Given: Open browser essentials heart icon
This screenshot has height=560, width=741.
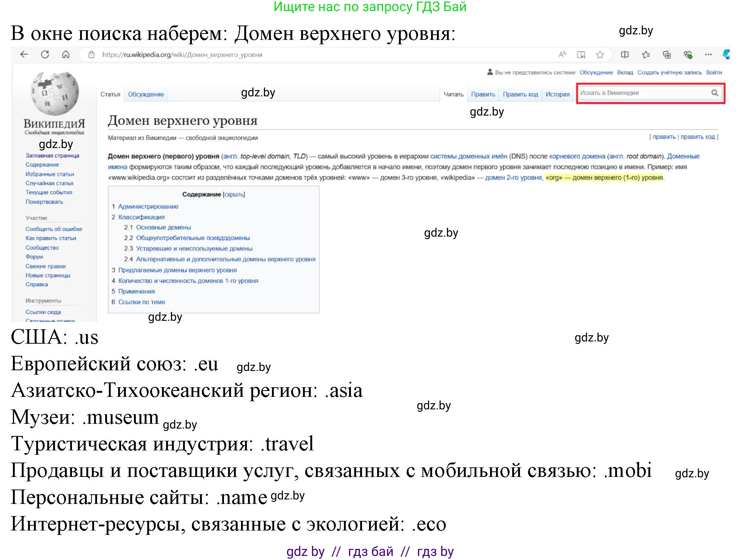Looking at the screenshot, I should pyautogui.click(x=688, y=55).
